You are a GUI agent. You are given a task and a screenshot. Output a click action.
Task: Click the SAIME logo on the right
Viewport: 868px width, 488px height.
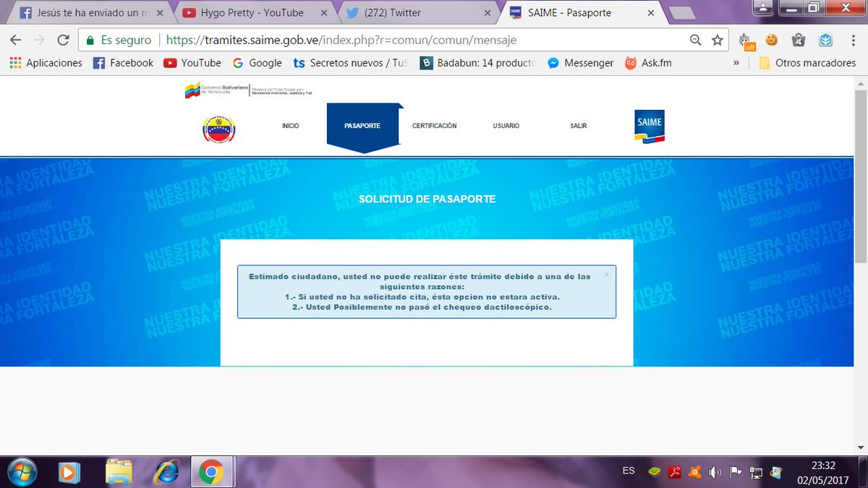click(x=648, y=124)
